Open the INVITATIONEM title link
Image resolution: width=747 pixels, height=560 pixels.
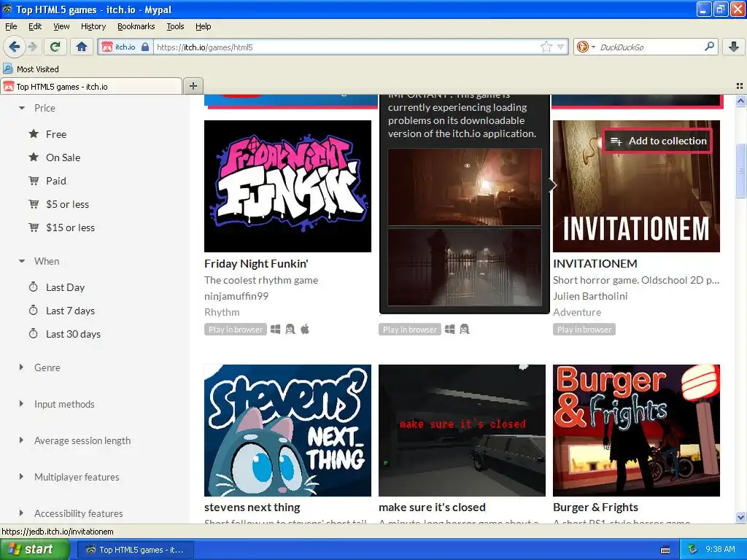pos(595,263)
